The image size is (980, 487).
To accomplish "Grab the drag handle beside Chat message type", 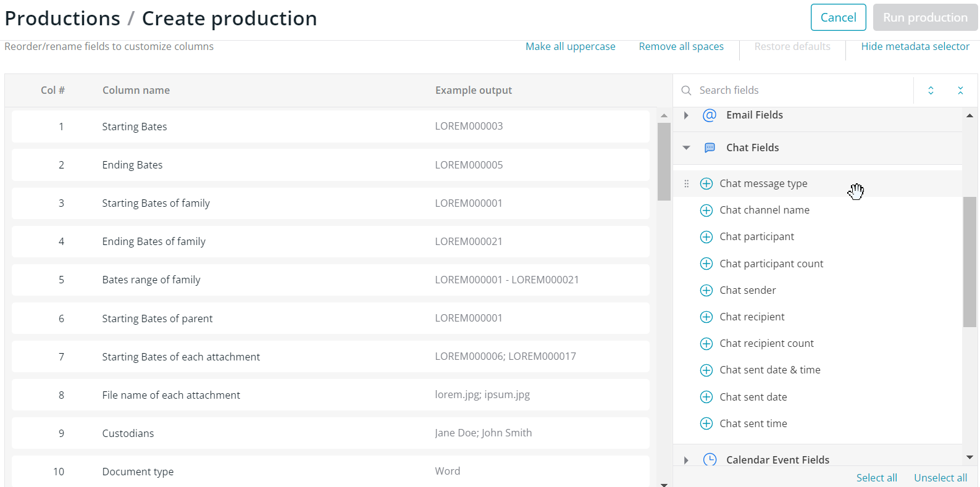I will [x=687, y=183].
